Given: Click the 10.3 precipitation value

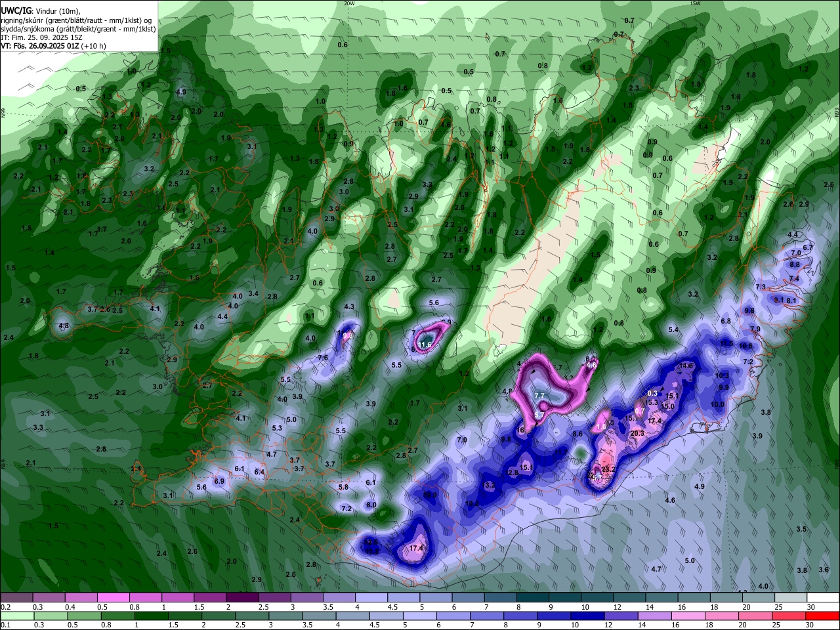Looking at the screenshot, I should point(722,375).
